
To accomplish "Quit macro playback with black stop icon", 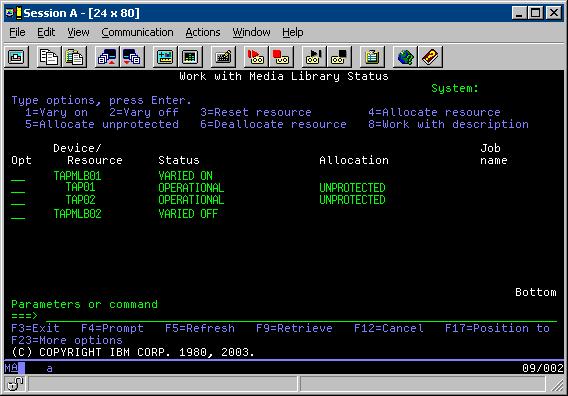I will click(x=339, y=57).
